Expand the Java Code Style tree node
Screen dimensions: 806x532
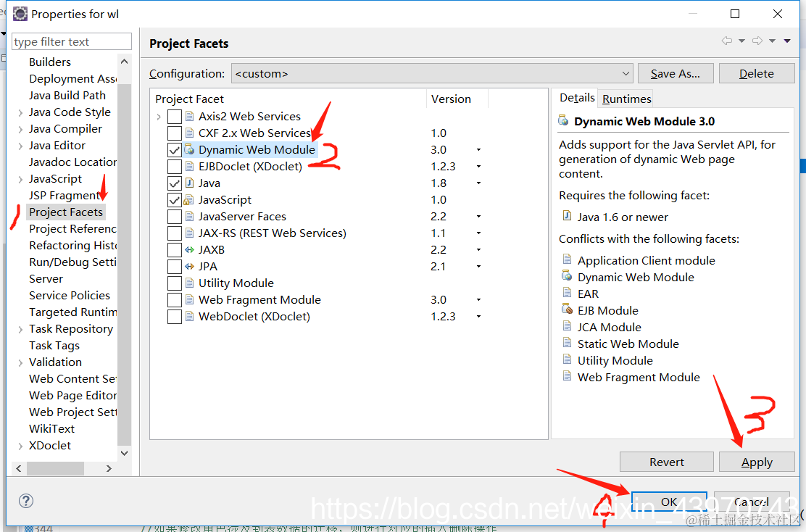pos(20,112)
